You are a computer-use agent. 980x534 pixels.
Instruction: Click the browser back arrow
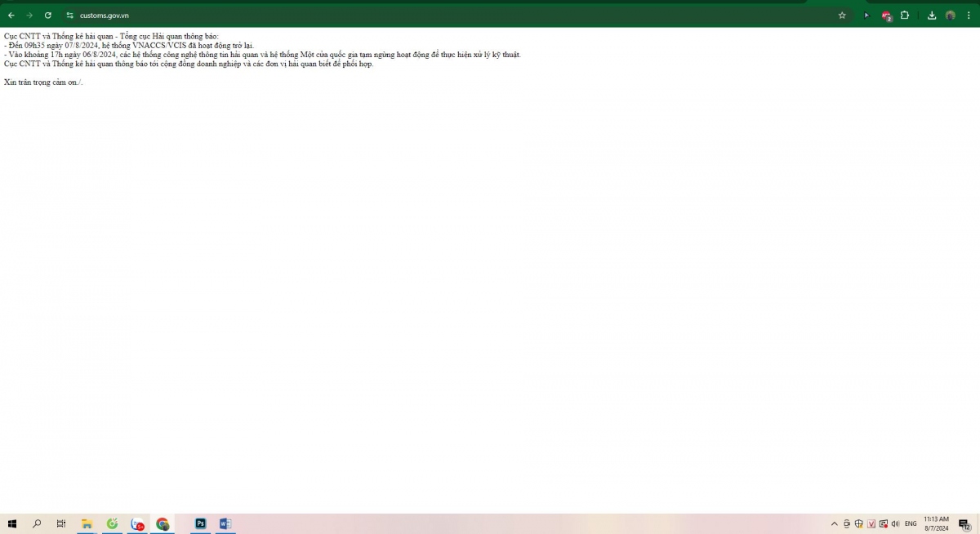click(11, 16)
